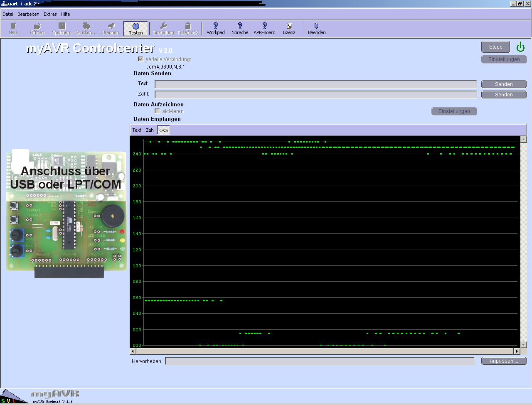Screen dimensions: 532x405
Task: Open the Hilfe menu
Action: pyautogui.click(x=66, y=14)
